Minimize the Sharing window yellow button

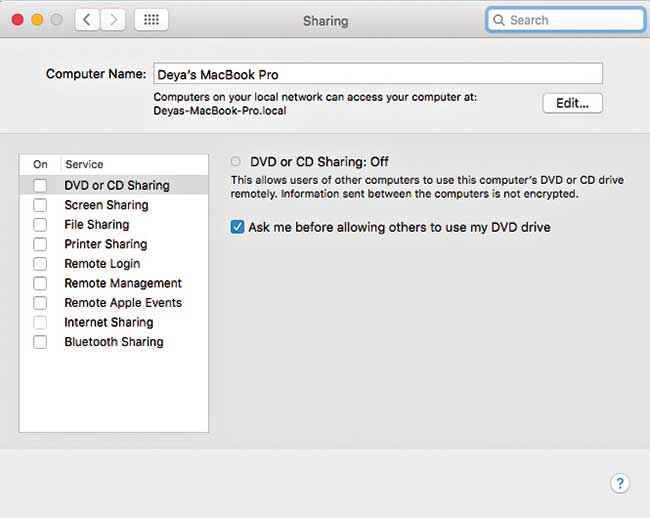click(37, 19)
